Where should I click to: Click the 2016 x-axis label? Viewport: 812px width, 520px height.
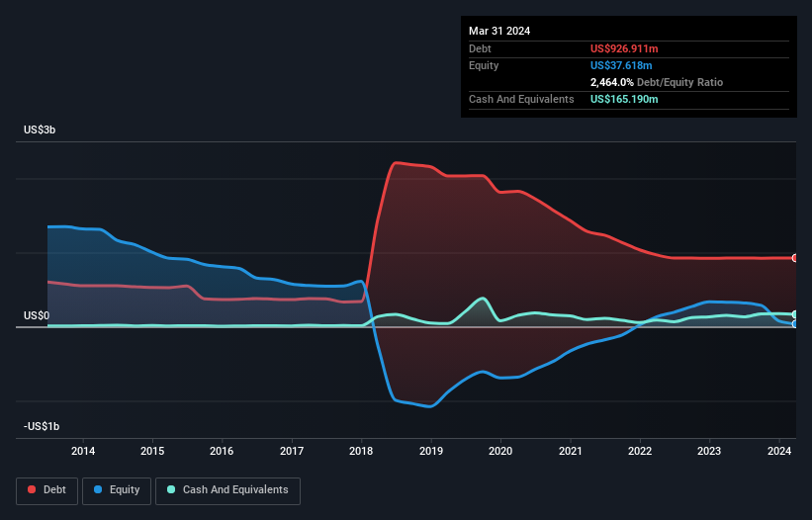pyautogui.click(x=222, y=451)
